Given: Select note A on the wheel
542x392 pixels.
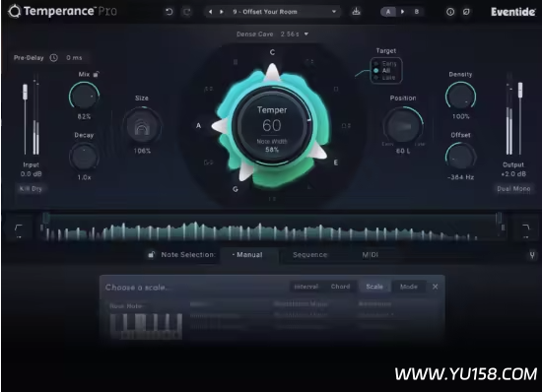Looking at the screenshot, I should pyautogui.click(x=198, y=126).
